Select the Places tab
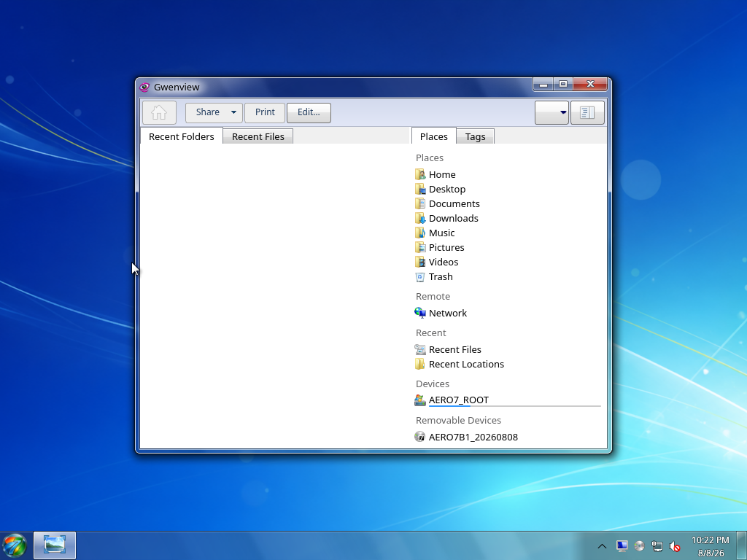The height and width of the screenshot is (560, 747). (x=433, y=136)
